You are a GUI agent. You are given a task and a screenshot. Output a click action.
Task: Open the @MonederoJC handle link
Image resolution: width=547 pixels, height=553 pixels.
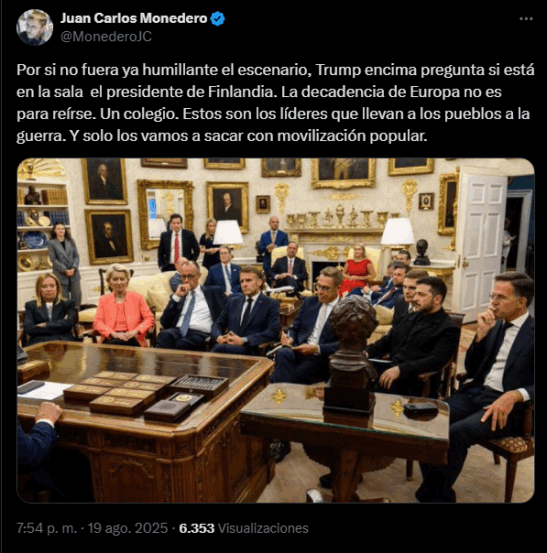pyautogui.click(x=106, y=36)
